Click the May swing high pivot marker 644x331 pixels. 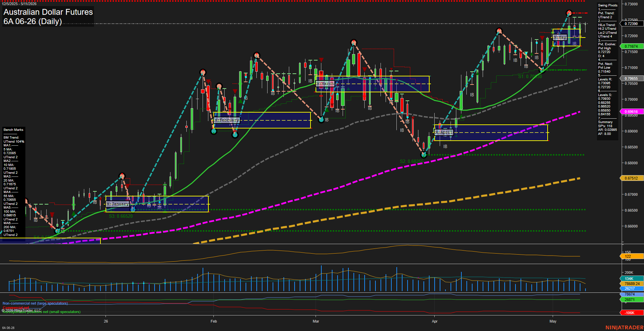569,13
